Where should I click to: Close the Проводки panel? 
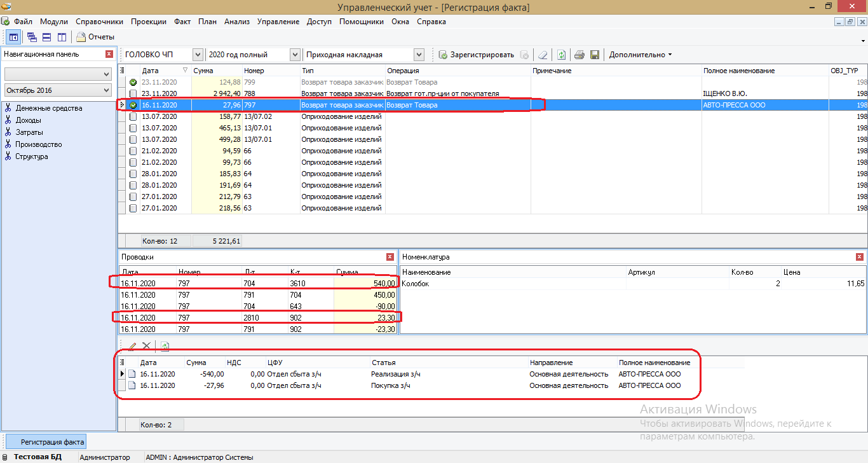(390, 257)
